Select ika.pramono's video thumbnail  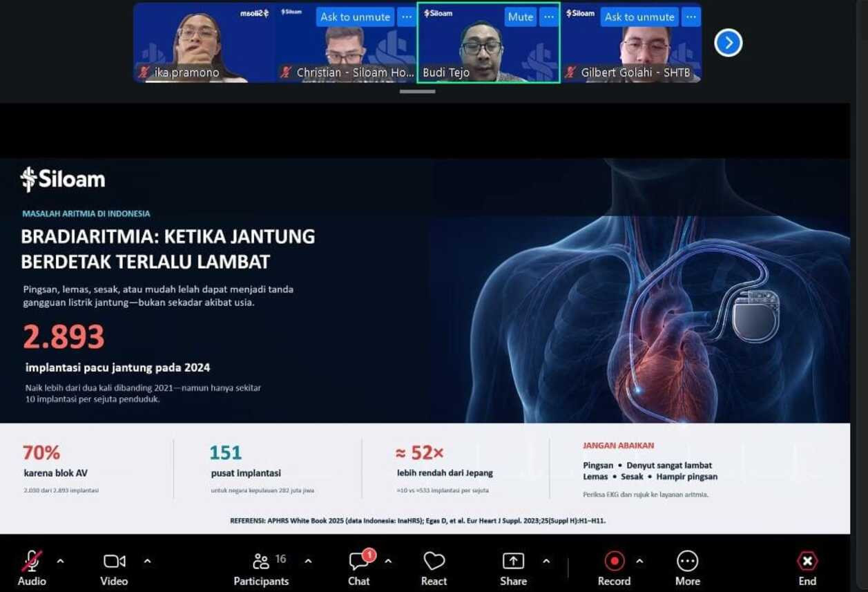pyautogui.click(x=204, y=43)
